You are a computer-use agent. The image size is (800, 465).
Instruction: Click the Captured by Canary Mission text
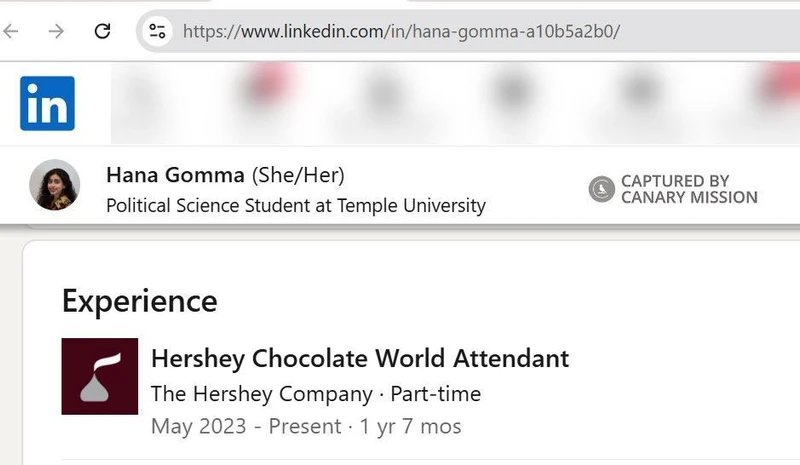pos(689,189)
